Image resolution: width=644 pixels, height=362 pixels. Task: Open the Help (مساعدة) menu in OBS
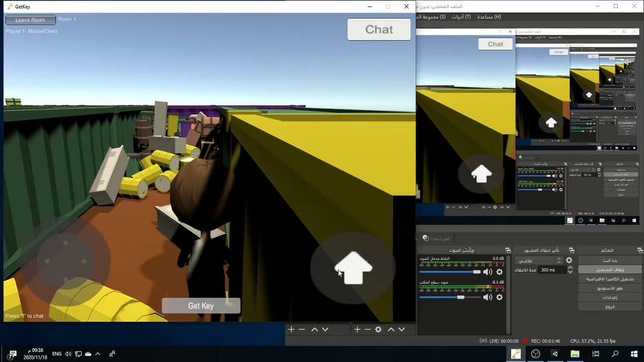point(489,17)
